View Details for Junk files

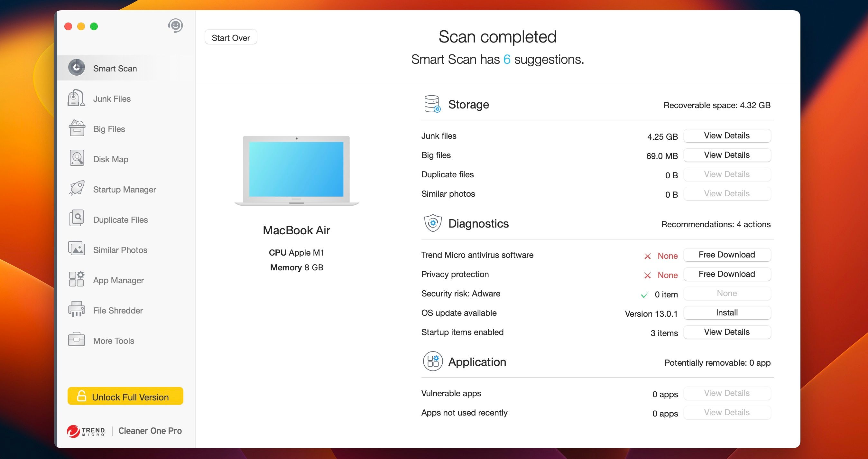[726, 136]
